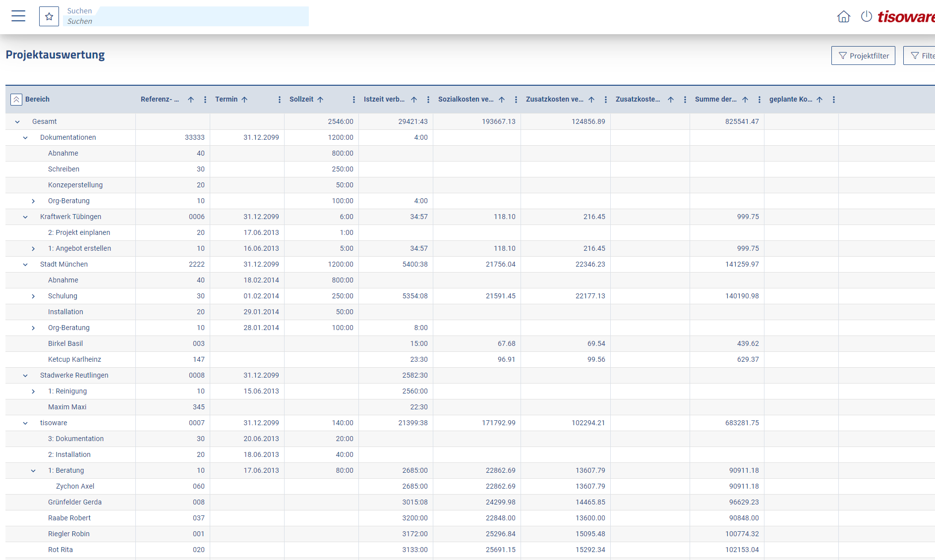The image size is (935, 560).
Task: Click tisoware Sozialkosten value 171792.99
Action: coord(498,423)
